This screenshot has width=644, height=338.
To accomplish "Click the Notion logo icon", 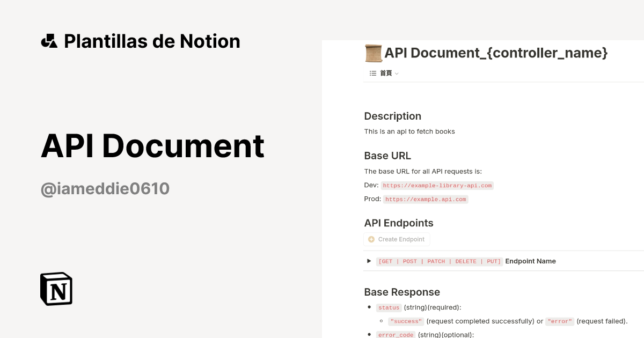I will click(56, 289).
